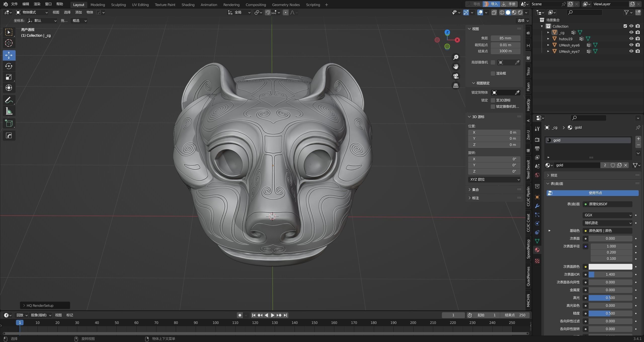Switch to rendered viewport shading
Viewport: 644px width, 342px height.
click(x=520, y=12)
